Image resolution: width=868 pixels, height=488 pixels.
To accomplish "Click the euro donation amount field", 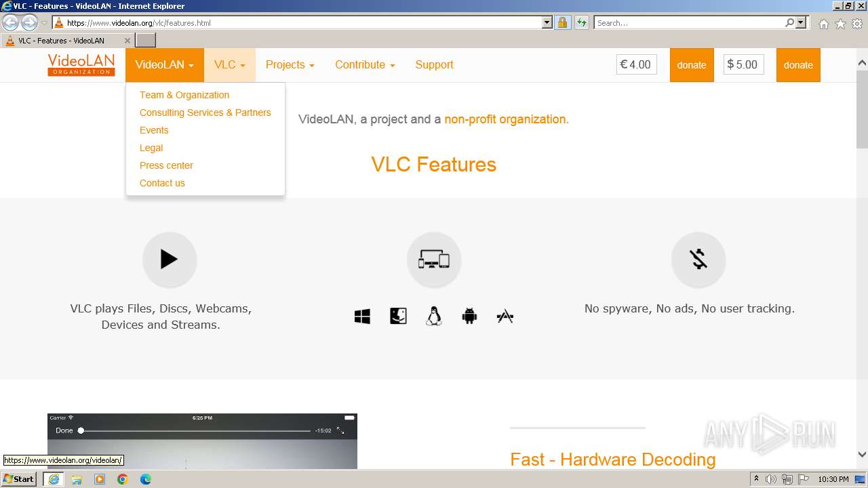I will coord(637,65).
